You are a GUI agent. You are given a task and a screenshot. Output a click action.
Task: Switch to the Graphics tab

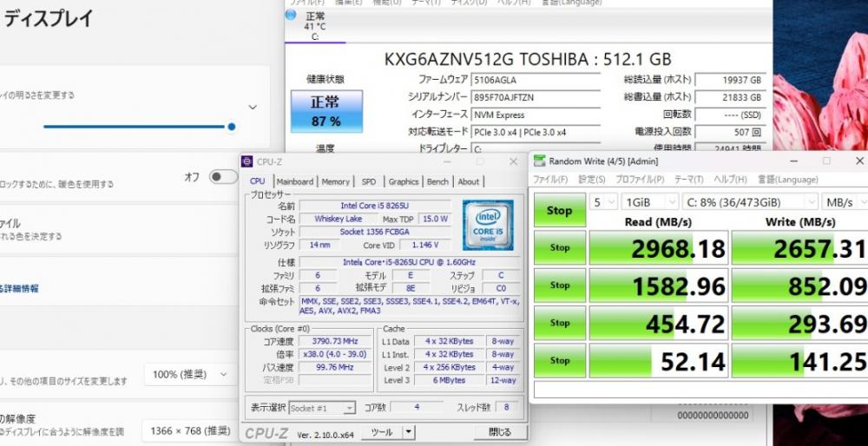(403, 181)
